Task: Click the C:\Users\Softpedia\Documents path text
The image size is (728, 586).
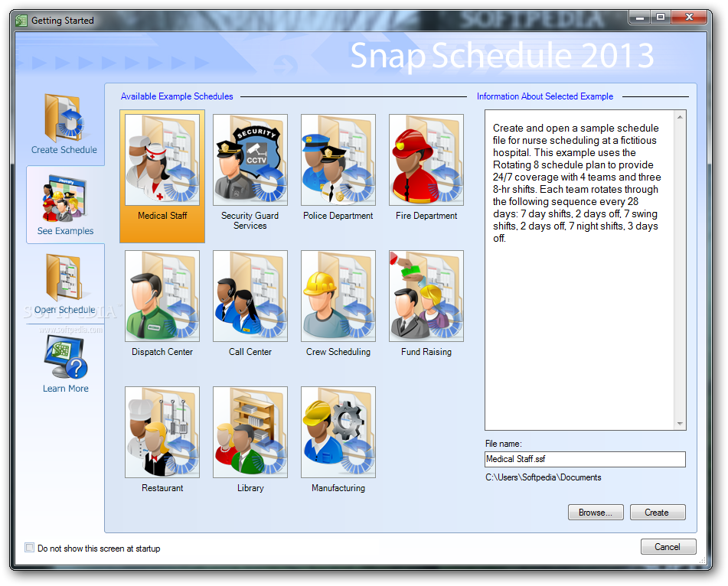Action: [544, 477]
